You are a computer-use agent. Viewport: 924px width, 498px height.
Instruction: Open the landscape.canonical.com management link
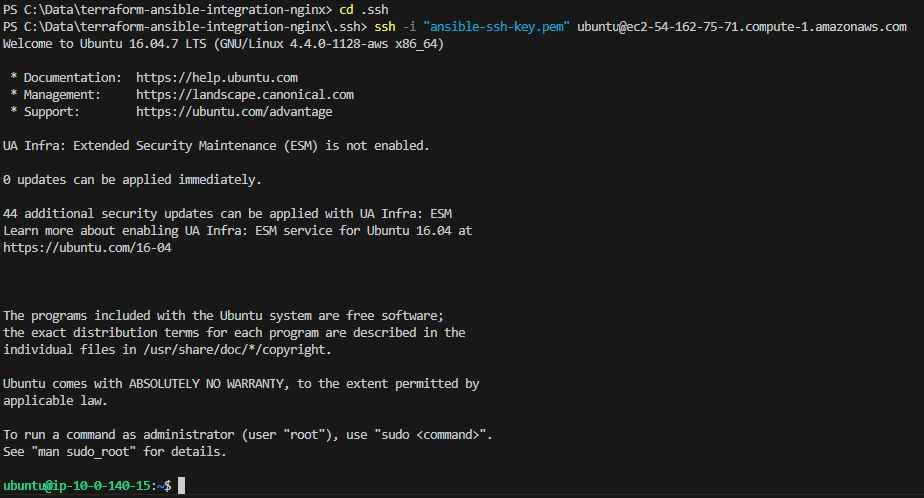(x=245, y=95)
